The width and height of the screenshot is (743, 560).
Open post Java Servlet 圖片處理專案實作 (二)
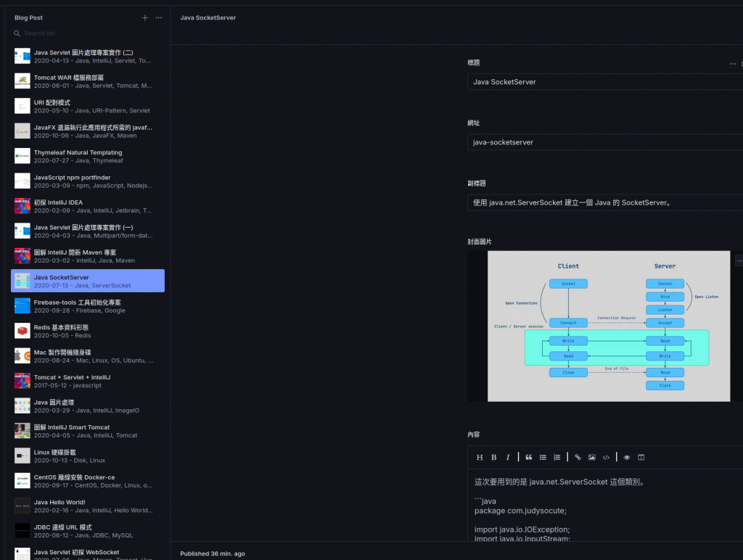click(x=88, y=56)
